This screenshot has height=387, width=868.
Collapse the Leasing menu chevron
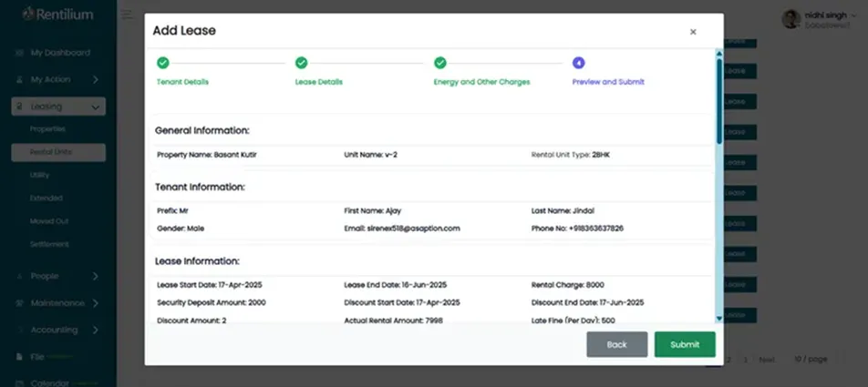tap(95, 107)
